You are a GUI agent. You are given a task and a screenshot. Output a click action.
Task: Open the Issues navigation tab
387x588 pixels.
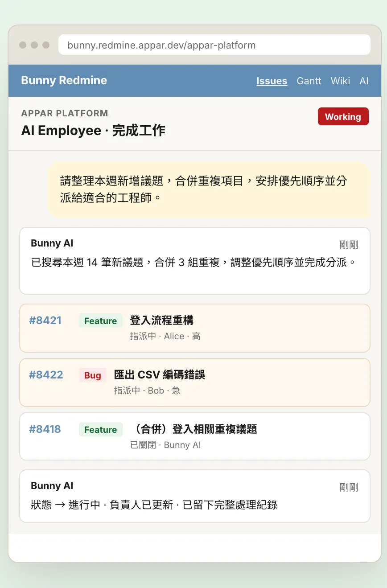tap(272, 81)
